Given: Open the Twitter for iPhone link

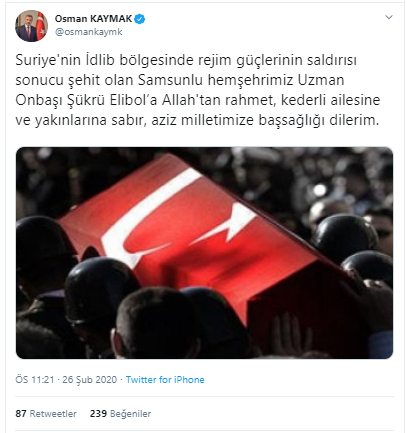Looking at the screenshot, I should pyautogui.click(x=165, y=380).
